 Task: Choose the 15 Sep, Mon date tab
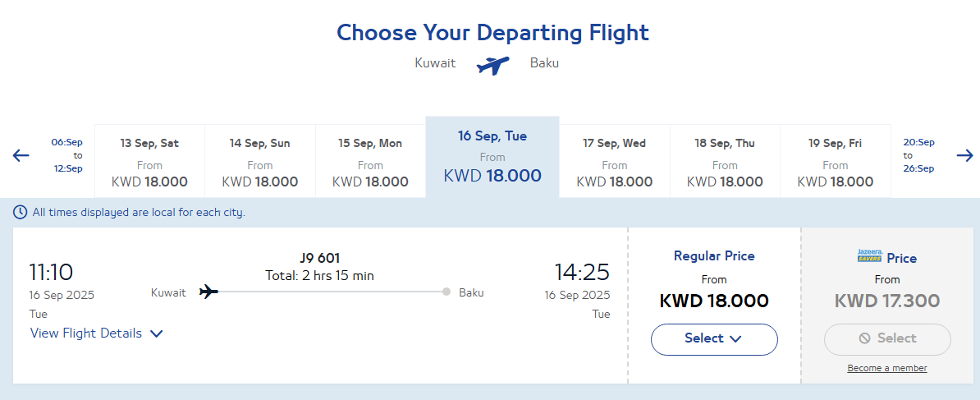[x=371, y=162]
